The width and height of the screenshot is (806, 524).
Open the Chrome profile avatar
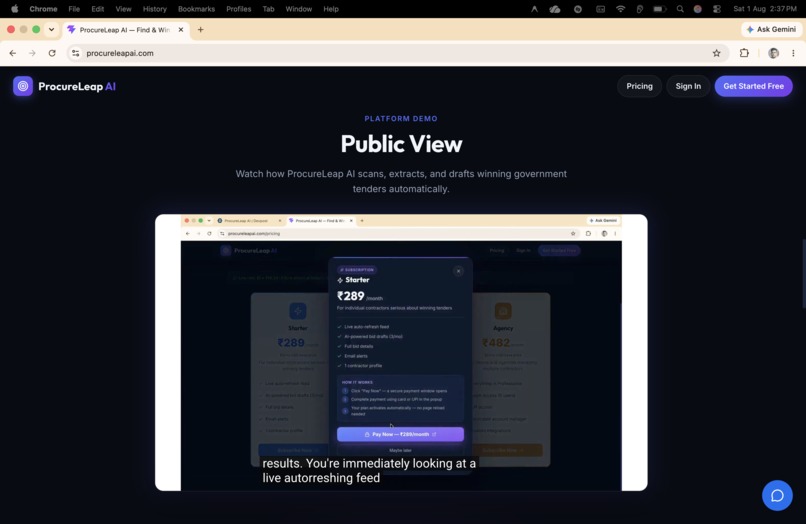[x=773, y=53]
